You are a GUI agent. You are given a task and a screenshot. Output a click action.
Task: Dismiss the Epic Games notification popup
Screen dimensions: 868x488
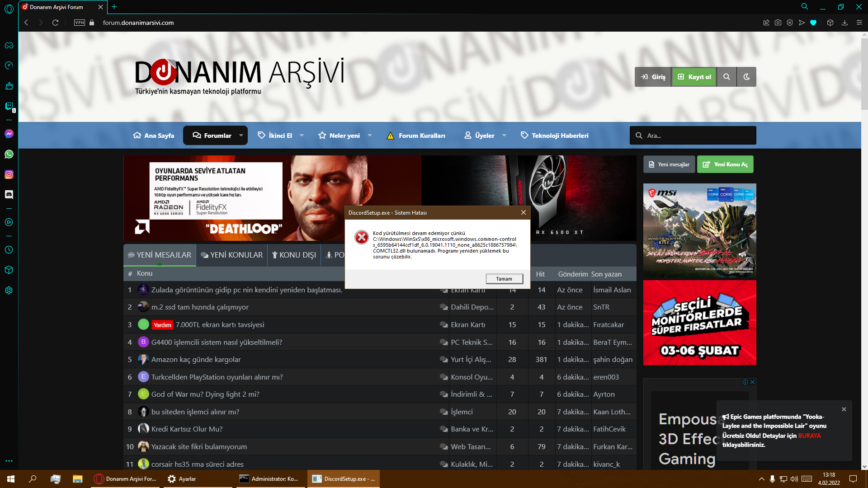(844, 409)
